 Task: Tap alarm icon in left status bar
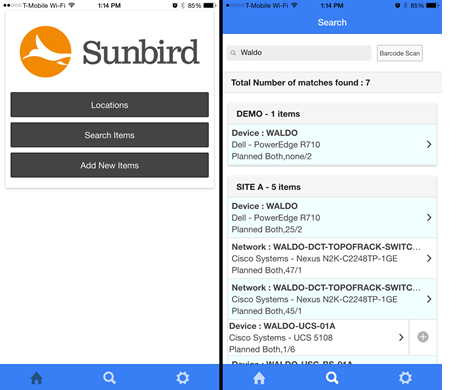click(x=175, y=5)
